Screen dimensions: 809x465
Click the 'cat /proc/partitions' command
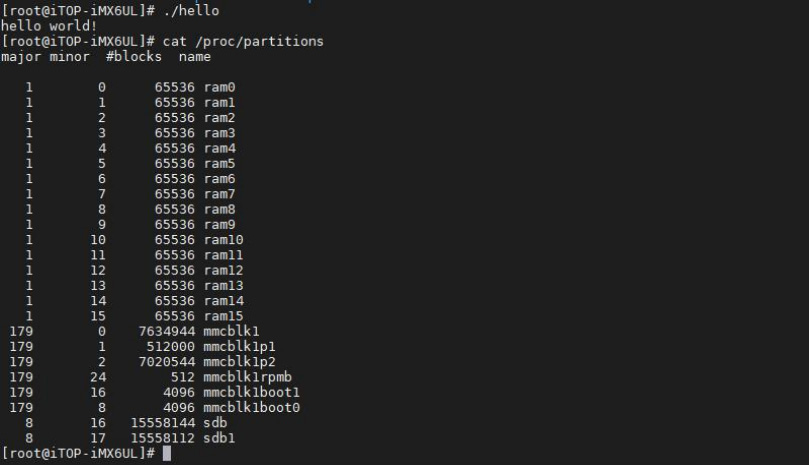pyautogui.click(x=243, y=41)
